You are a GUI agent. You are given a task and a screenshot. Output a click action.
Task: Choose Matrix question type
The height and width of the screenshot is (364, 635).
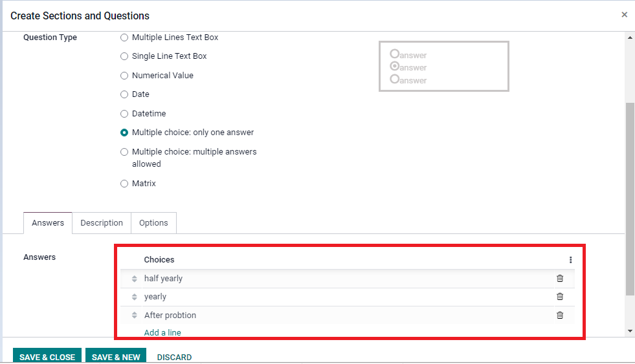click(x=124, y=184)
